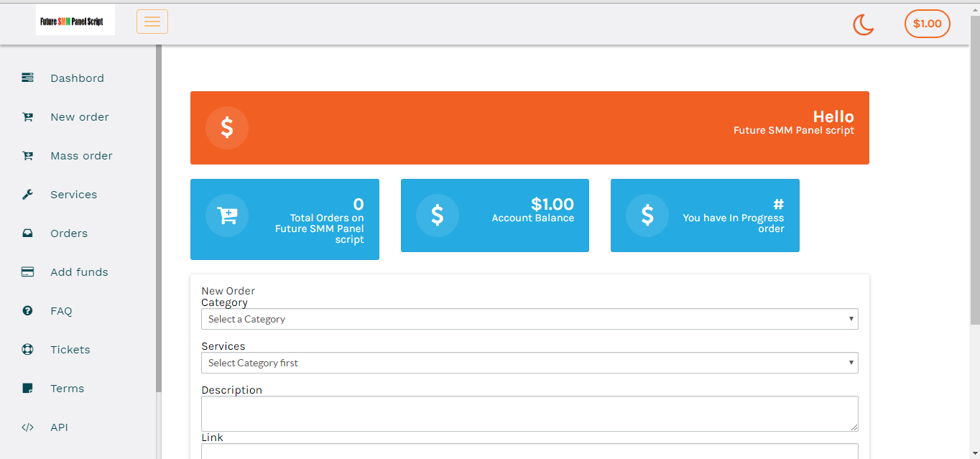The width and height of the screenshot is (980, 459).
Task: Click the Orders inbox icon
Action: tap(27, 233)
